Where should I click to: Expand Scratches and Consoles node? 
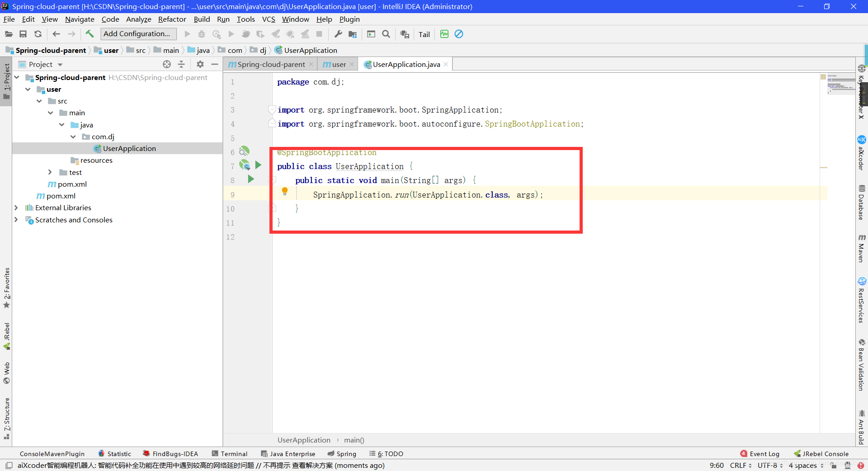point(16,220)
